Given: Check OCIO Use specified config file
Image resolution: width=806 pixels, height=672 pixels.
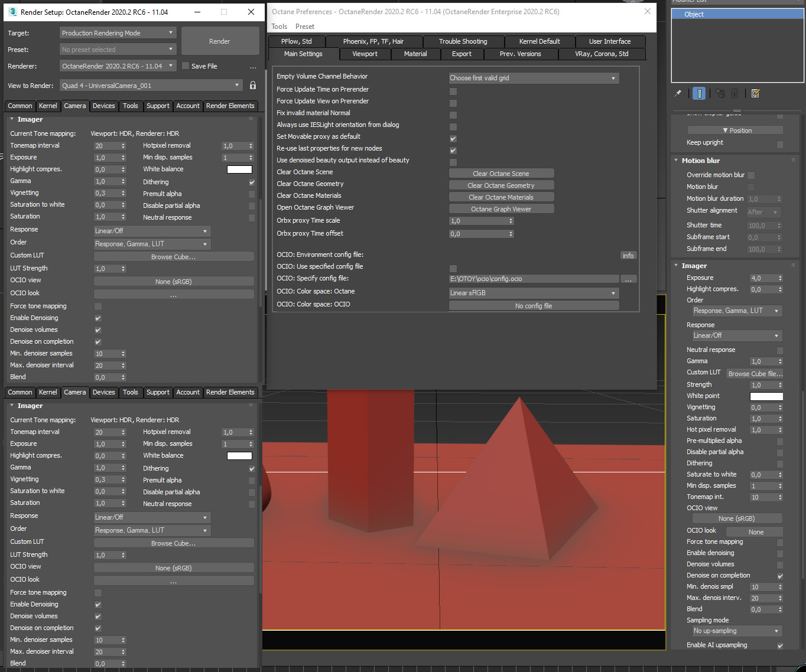Looking at the screenshot, I should coord(453,269).
